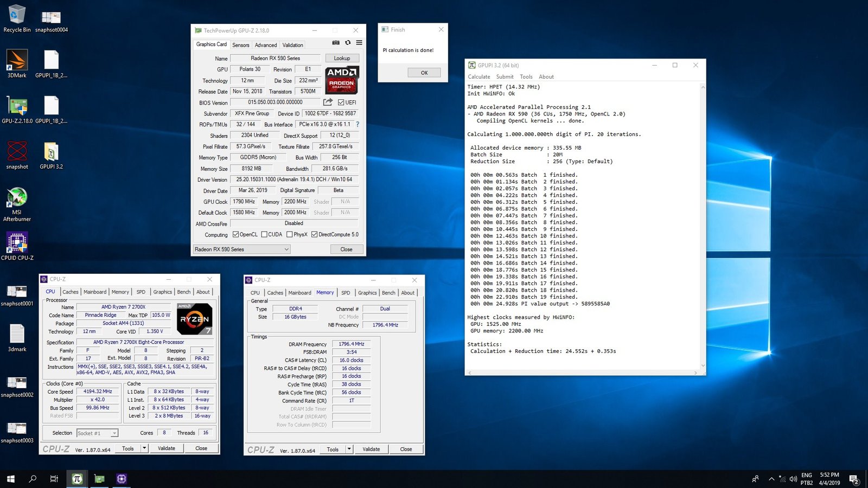This screenshot has height=488, width=868.
Task: Click OK in the Finish dialog
Action: 424,73
